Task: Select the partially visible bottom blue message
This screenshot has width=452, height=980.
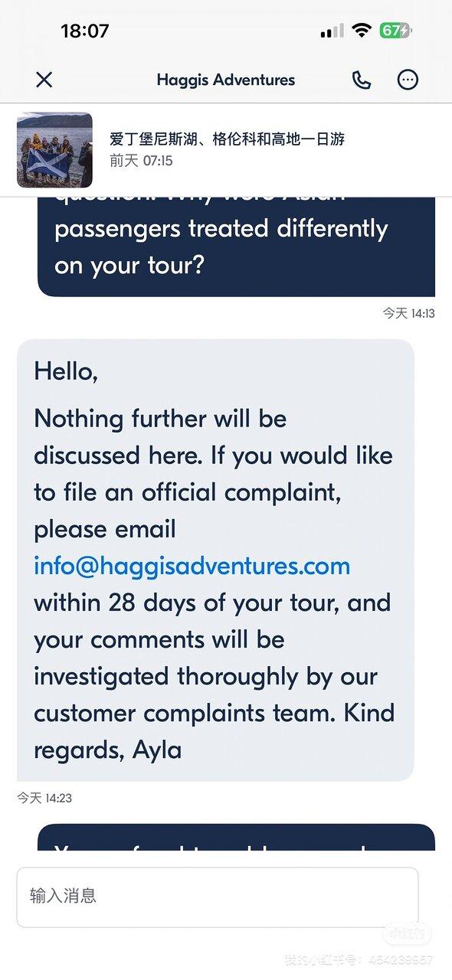Action: click(x=236, y=837)
